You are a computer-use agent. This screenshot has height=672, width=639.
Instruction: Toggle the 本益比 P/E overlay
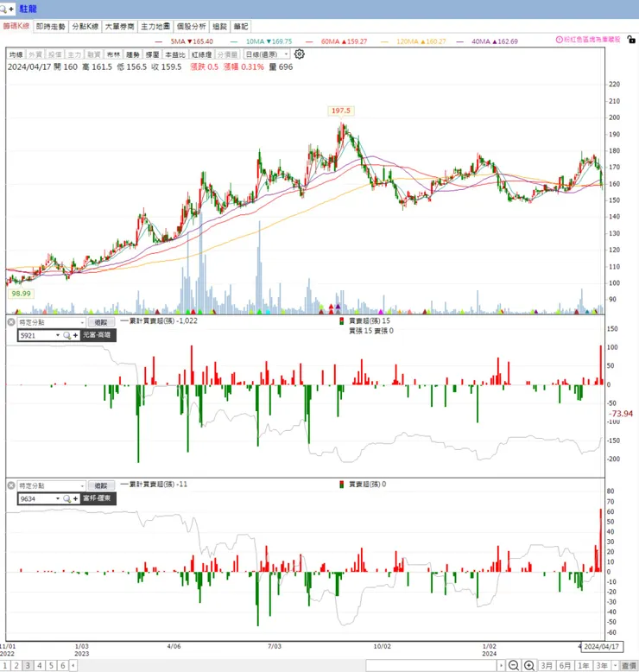click(x=175, y=54)
